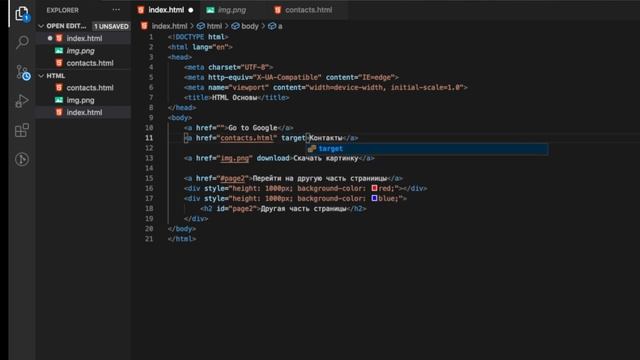Click the EXPLORER panel title
This screenshot has width=640, height=360.
pos(62,10)
